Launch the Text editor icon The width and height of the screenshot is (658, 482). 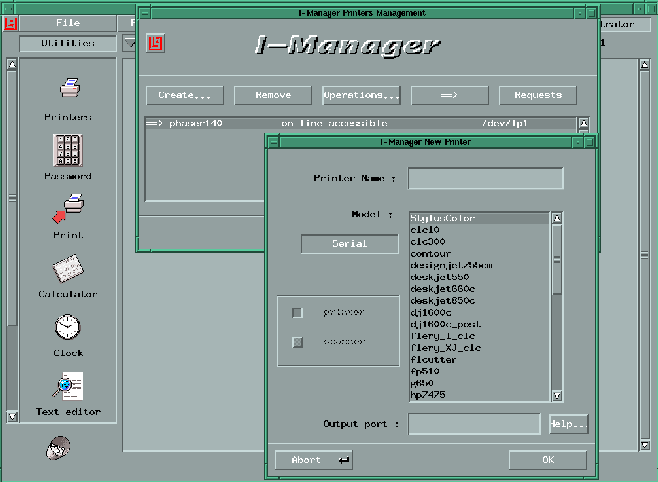coord(67,386)
